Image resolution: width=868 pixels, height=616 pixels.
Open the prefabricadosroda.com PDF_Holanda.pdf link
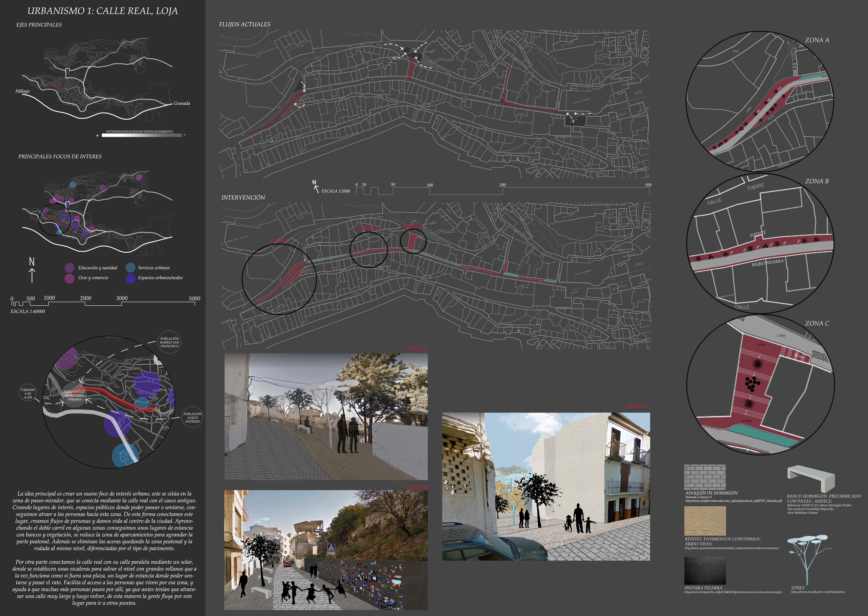tap(733, 501)
